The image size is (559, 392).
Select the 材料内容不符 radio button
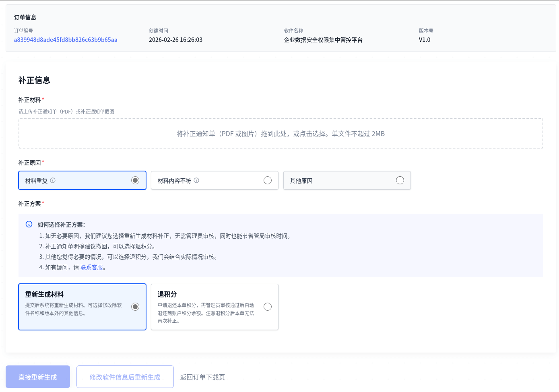268,180
